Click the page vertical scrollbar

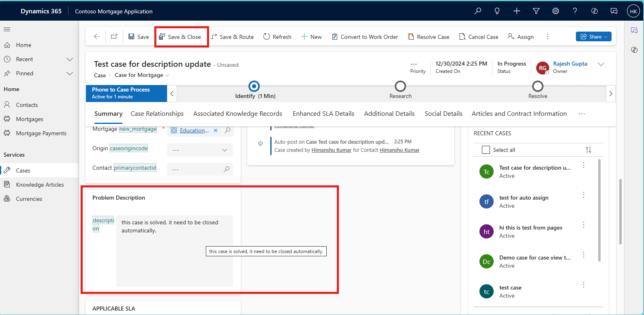620,211
